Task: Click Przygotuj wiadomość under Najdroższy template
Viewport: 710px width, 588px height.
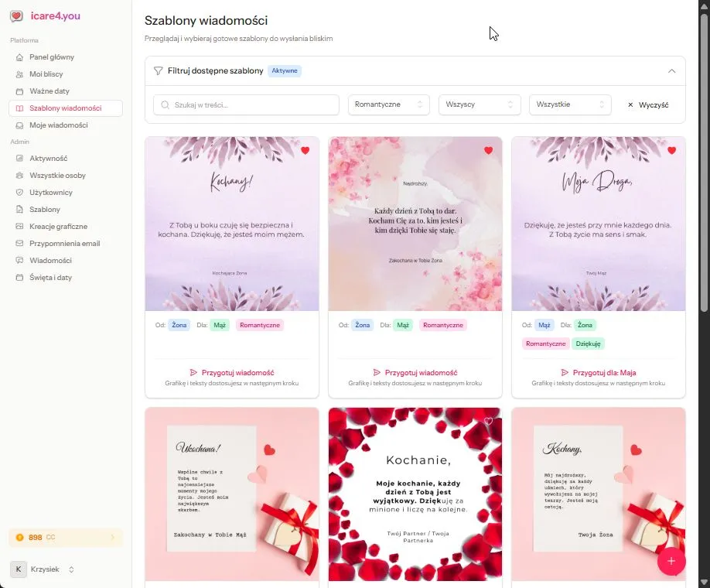Action: (415, 373)
